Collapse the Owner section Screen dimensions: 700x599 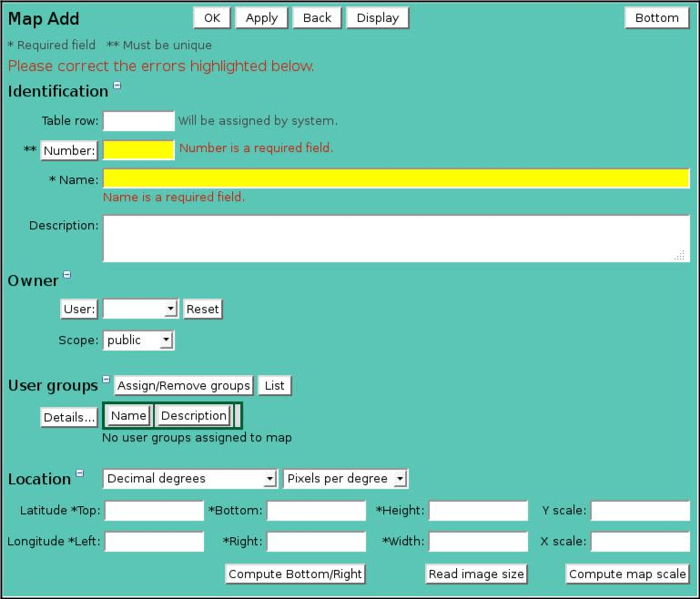click(66, 276)
